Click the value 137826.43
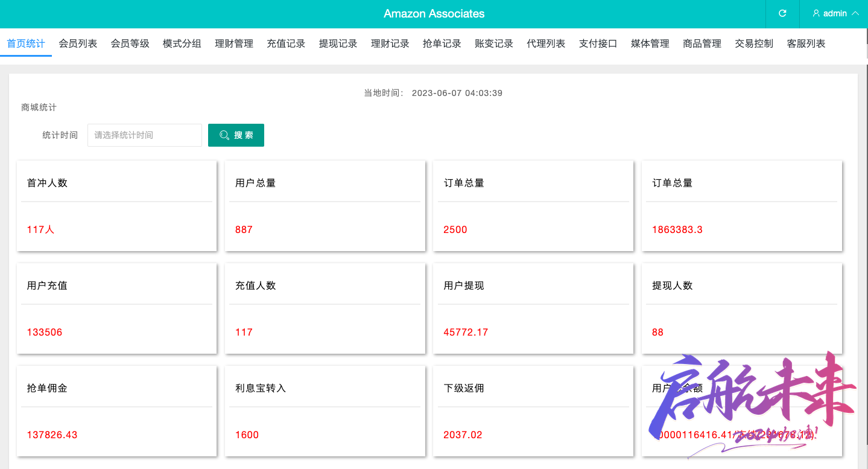 (52, 435)
